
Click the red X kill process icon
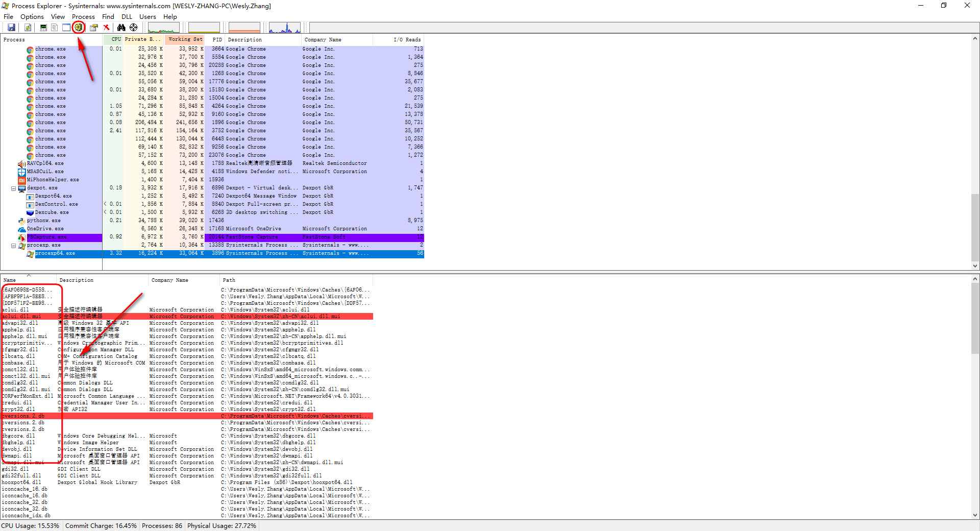click(x=106, y=28)
